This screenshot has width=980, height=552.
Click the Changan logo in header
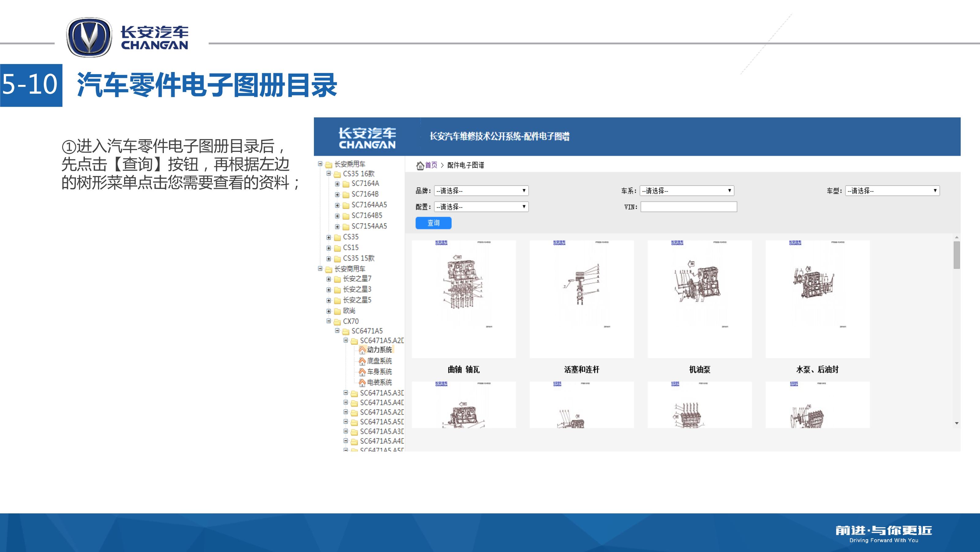coord(367,138)
